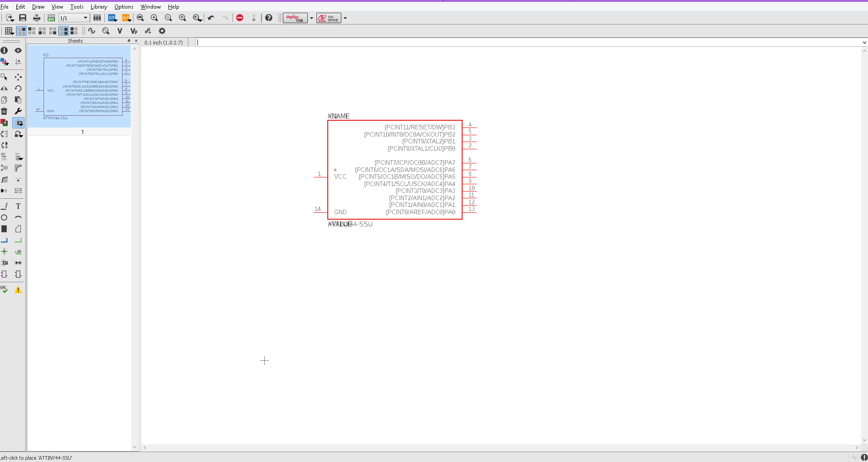Select the Copy tool
Image resolution: width=868 pixels, height=462 pixels.
pyautogui.click(x=5, y=100)
